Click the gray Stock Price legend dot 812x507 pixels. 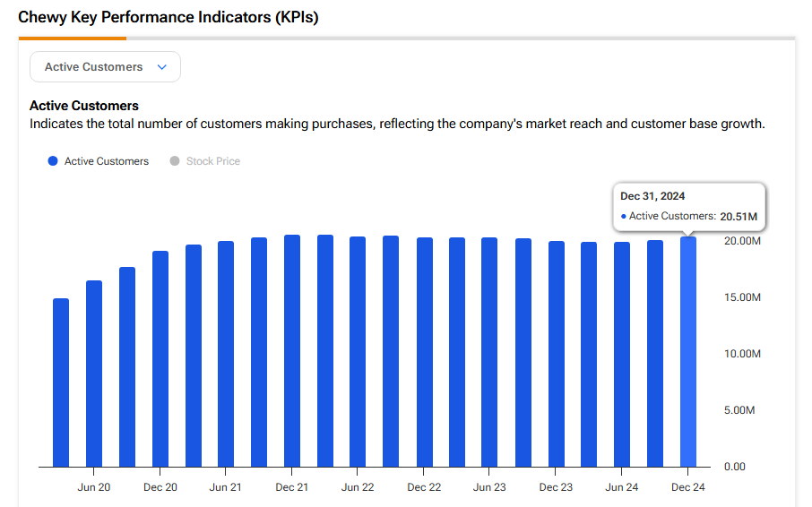click(x=175, y=161)
